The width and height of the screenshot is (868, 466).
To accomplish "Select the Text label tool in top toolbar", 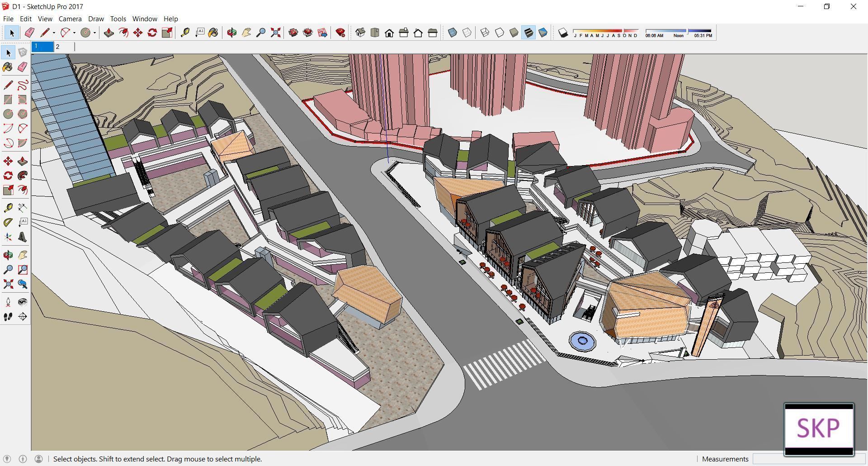I will point(199,33).
